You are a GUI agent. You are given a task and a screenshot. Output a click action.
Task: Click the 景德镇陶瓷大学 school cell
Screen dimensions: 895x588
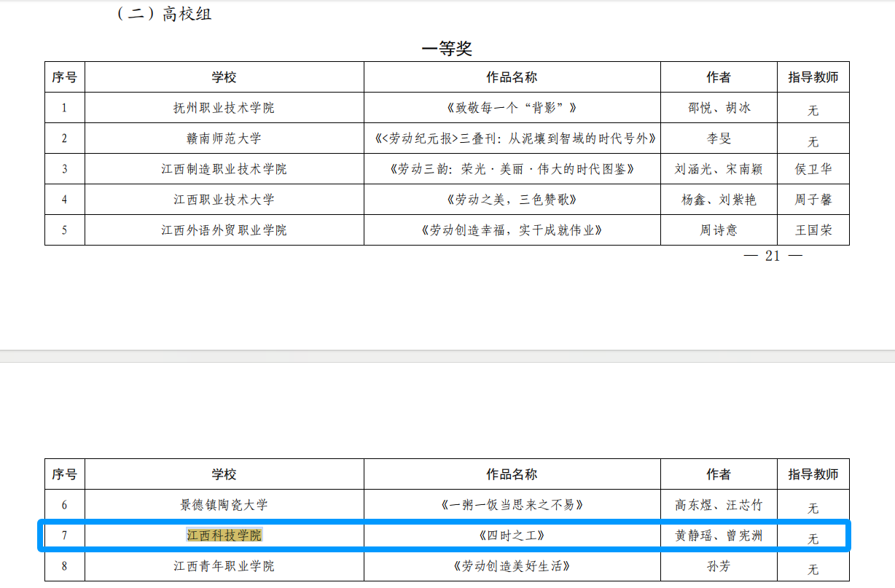coord(224,505)
